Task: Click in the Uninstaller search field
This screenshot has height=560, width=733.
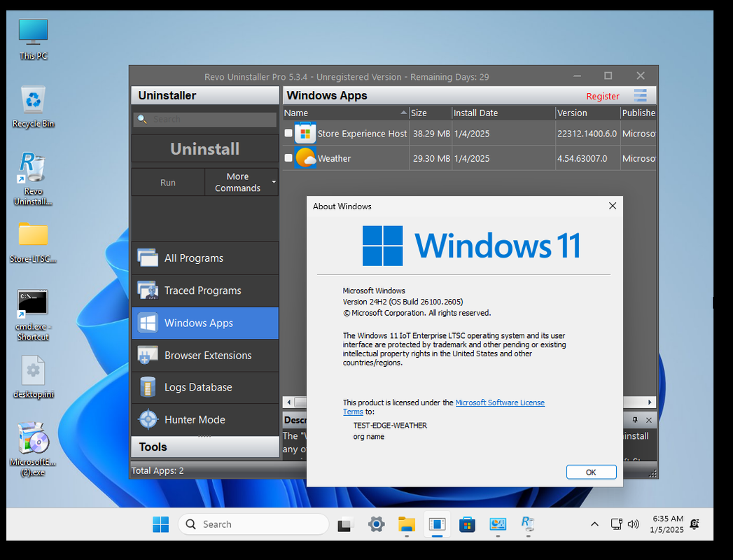Action: [204, 119]
